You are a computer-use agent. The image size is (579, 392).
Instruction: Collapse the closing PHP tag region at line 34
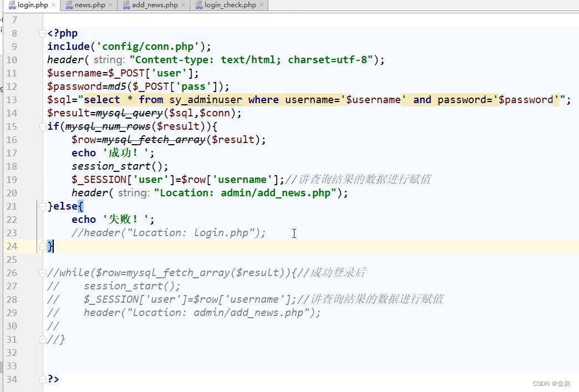click(43, 379)
